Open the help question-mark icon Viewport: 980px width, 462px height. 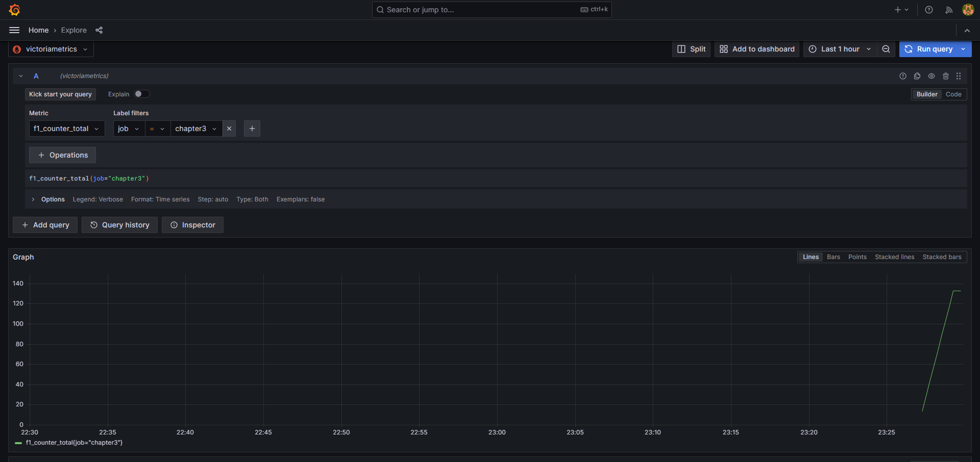click(x=929, y=10)
